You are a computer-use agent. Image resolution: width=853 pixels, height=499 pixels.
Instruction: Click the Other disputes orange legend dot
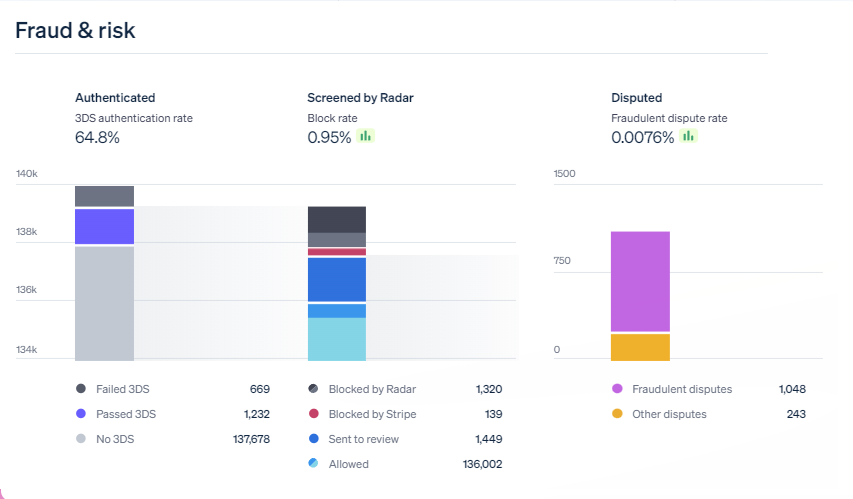pos(617,414)
